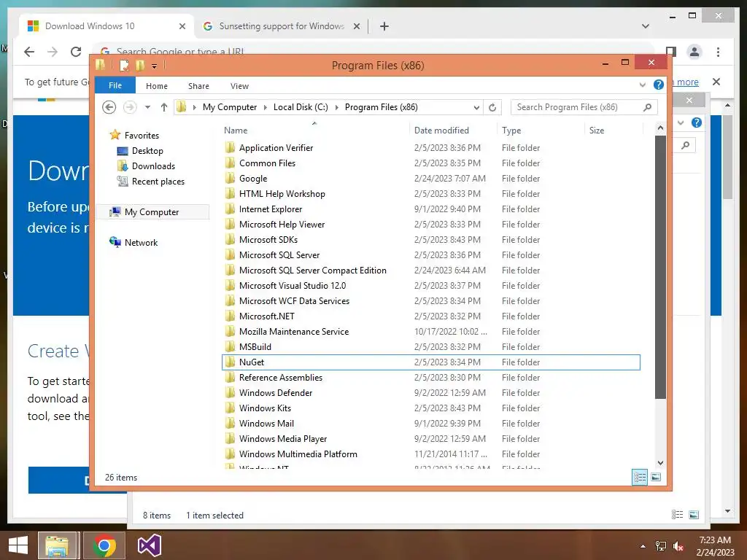Screen dimensions: 747x560
Task: Select Desktop under Favorites
Action: coord(147,150)
